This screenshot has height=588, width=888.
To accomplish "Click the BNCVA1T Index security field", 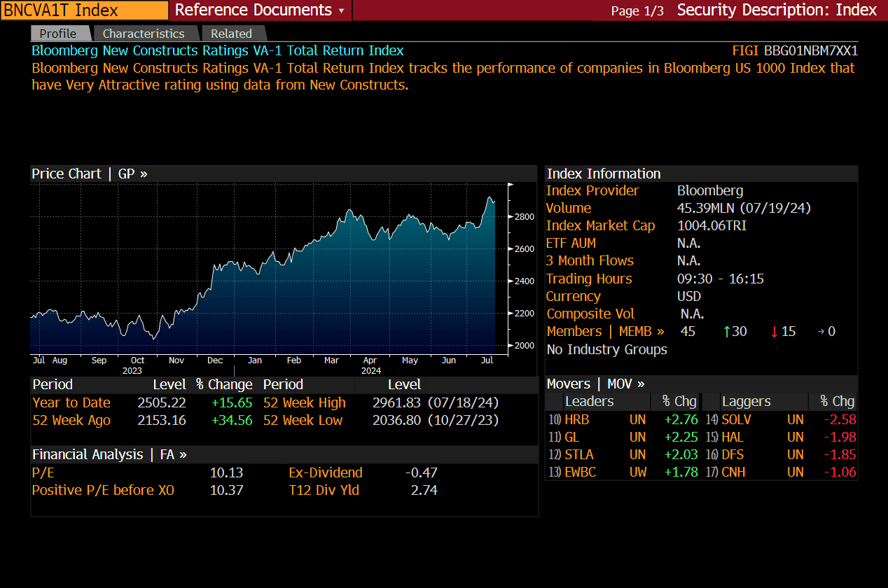I will click(85, 10).
